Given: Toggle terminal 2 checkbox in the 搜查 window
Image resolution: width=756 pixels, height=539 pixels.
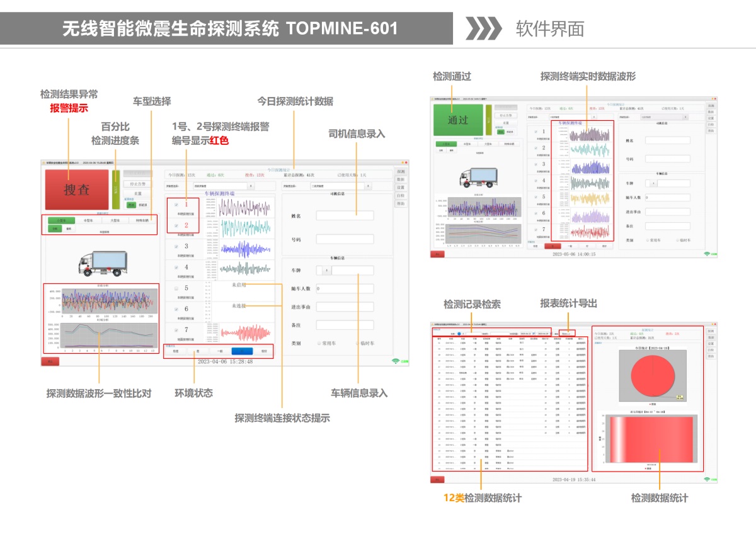Looking at the screenshot, I should click(x=176, y=225).
